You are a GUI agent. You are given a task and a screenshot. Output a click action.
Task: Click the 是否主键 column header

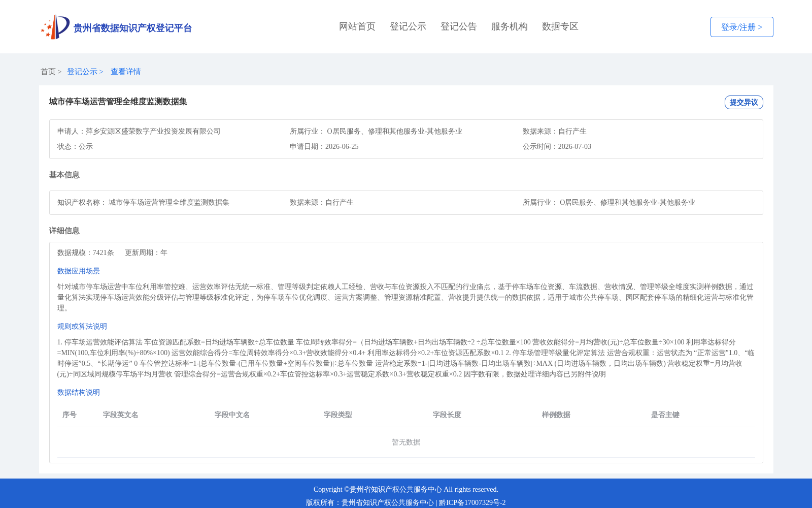click(665, 415)
